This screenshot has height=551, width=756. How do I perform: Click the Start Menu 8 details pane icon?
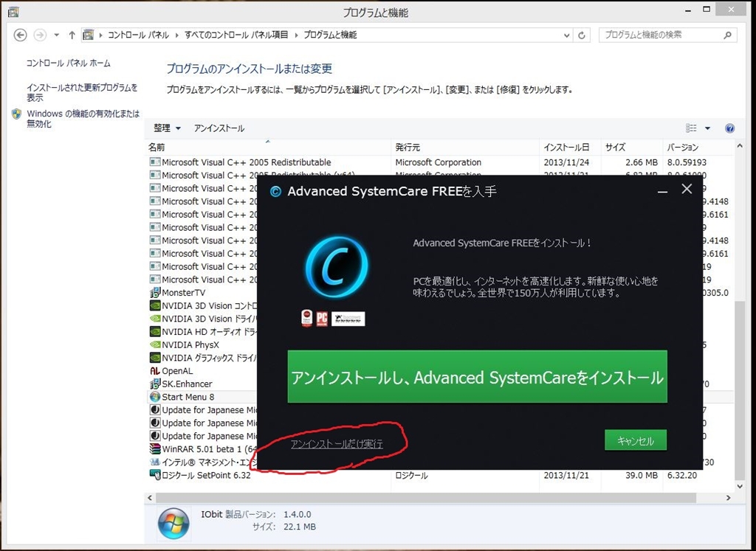point(173,524)
